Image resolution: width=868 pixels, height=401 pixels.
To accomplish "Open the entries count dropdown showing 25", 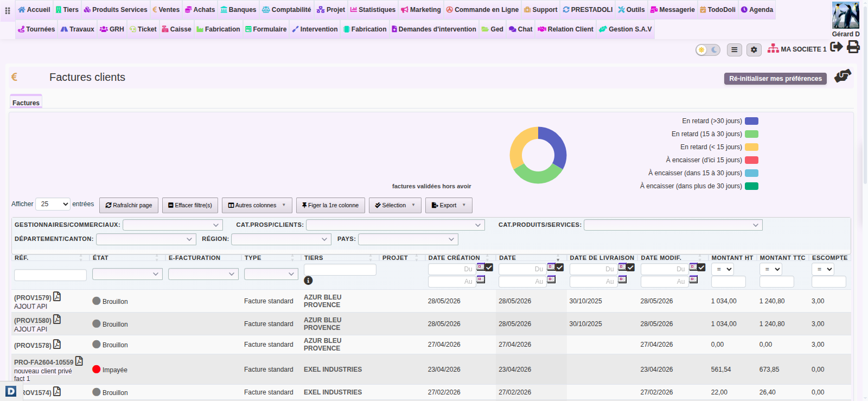I will tap(53, 204).
